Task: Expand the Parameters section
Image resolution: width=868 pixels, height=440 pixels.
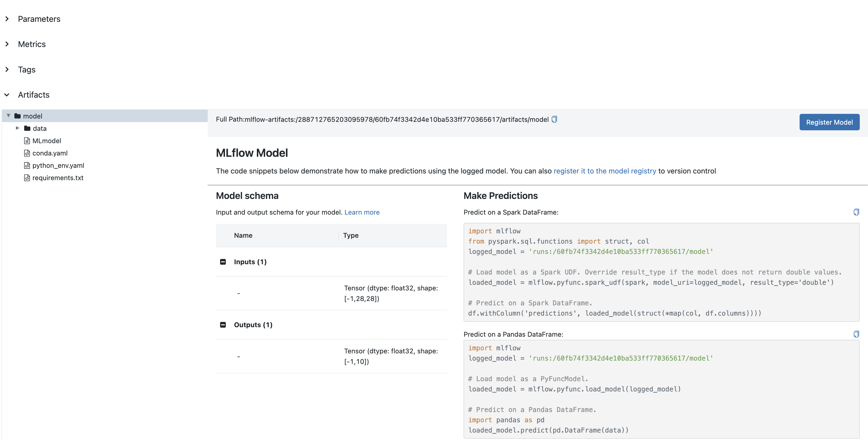Action: [x=7, y=19]
